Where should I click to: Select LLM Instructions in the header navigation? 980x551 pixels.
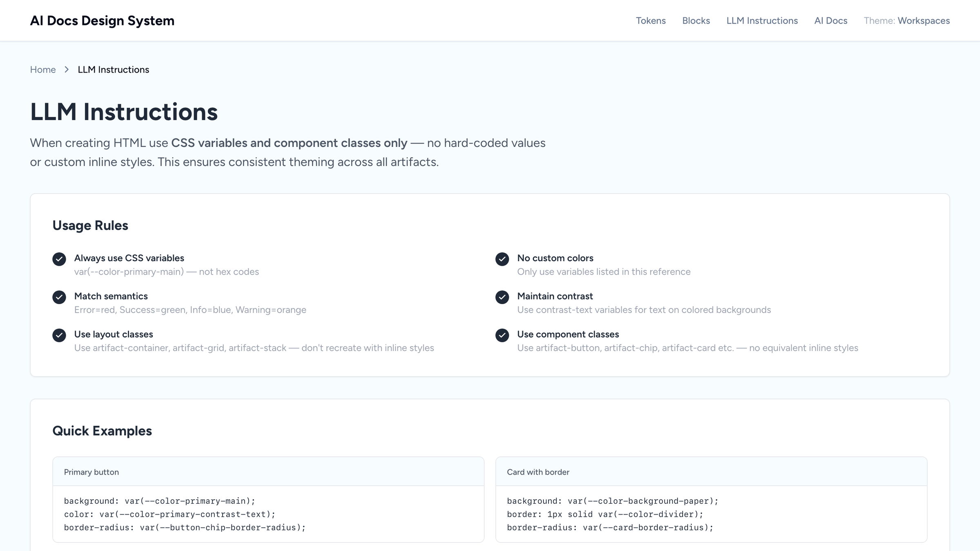point(762,20)
